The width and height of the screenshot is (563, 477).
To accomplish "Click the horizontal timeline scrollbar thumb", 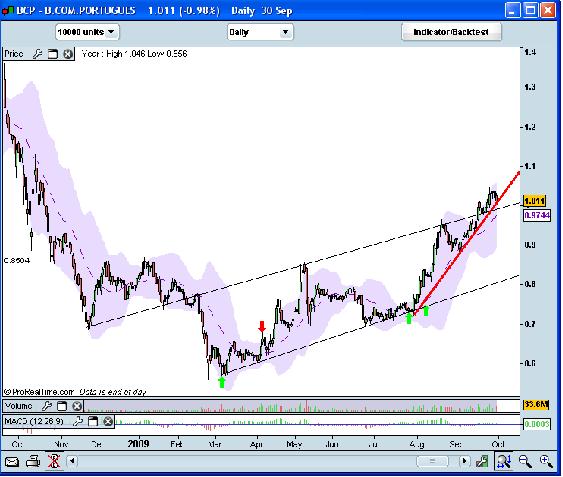I will point(432,461).
